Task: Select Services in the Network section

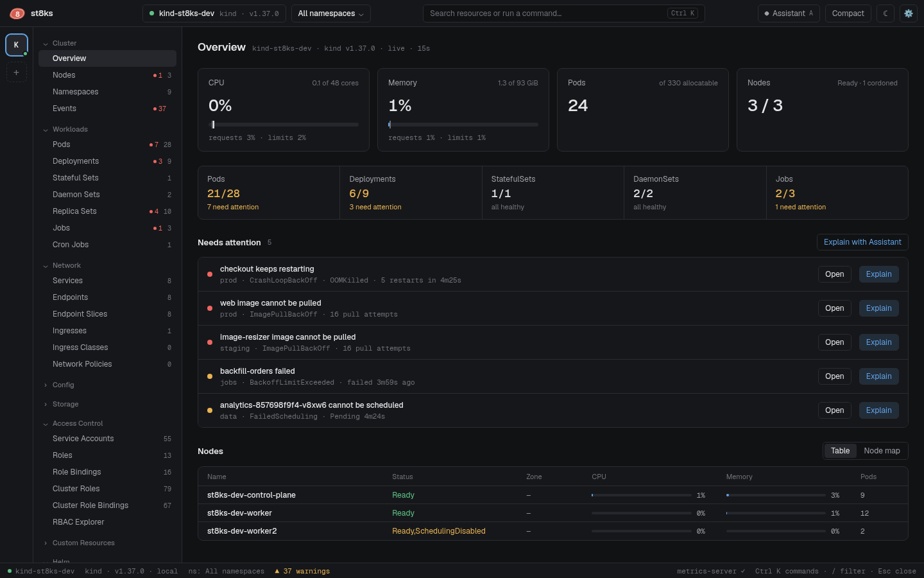Action: [107, 281]
